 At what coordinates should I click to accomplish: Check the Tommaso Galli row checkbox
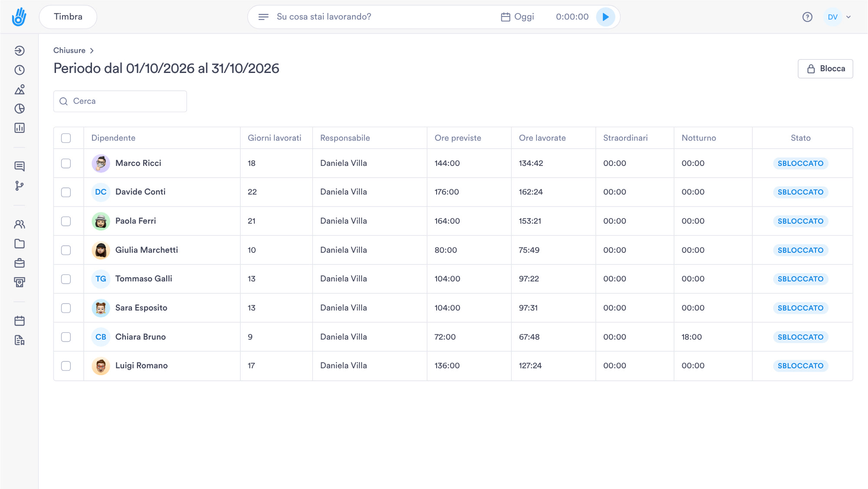tap(66, 279)
